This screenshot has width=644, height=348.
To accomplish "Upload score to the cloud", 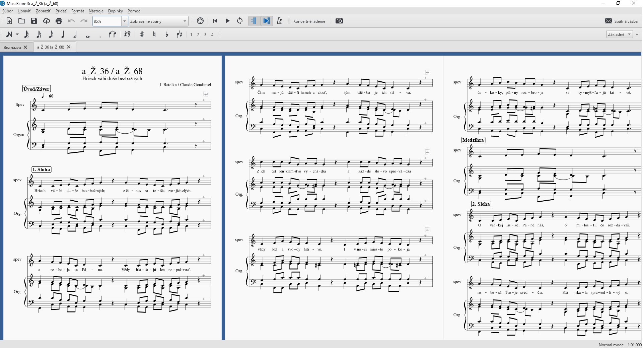I will [47, 21].
